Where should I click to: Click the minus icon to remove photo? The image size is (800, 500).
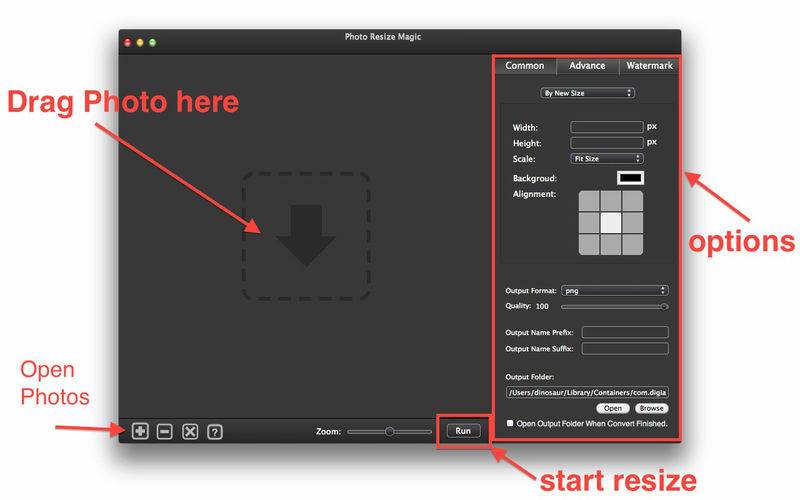pos(164,432)
